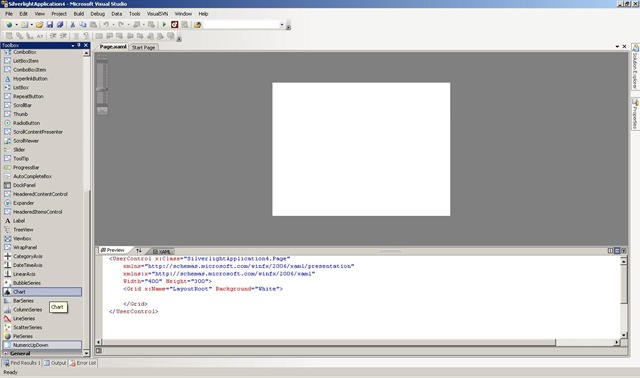Open the Find combo box dropdown
Viewport: 640px width, 378px height.
(x=282, y=25)
